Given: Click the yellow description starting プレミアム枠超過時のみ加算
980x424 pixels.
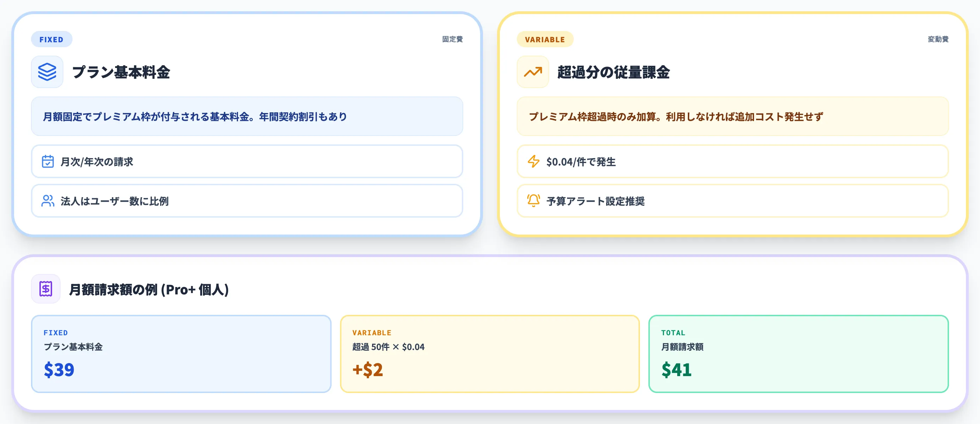Looking at the screenshot, I should pyautogui.click(x=733, y=117).
